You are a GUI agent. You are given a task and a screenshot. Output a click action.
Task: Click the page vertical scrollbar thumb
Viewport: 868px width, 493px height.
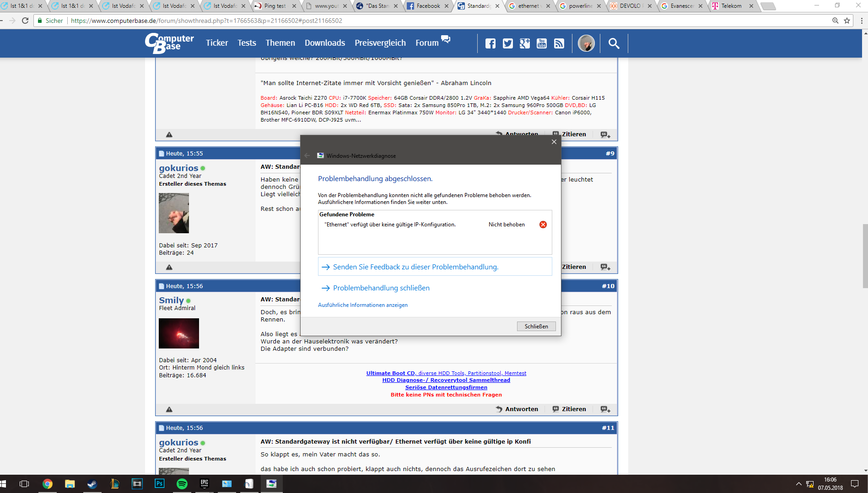pos(865,256)
